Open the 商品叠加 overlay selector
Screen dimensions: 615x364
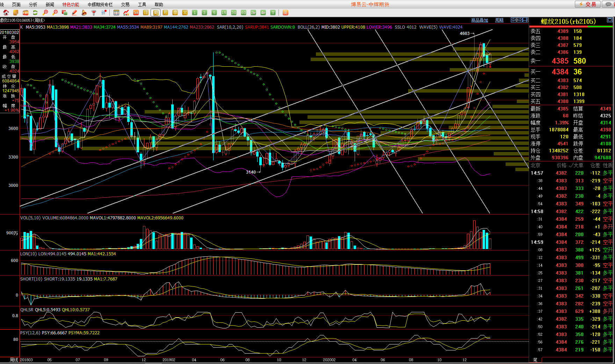[479, 20]
